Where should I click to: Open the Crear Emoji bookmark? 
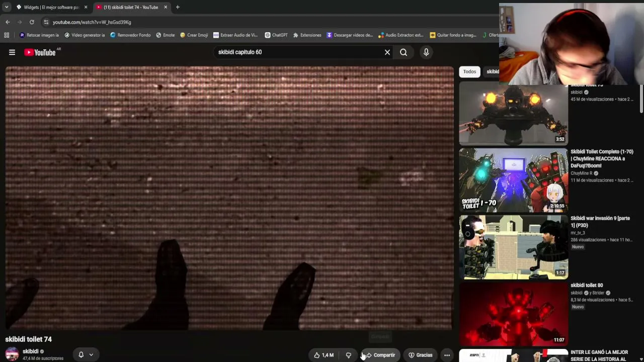(194, 35)
